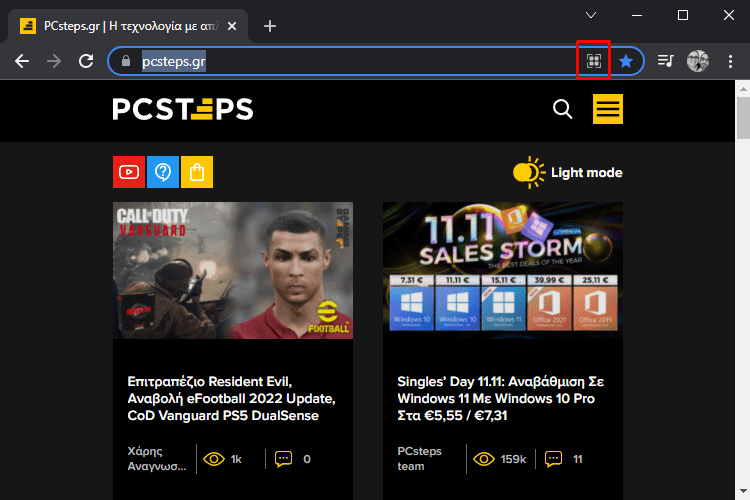Screen dimensions: 750x500
Task: Open the Call of Duty Vanguard article image
Action: (233, 270)
